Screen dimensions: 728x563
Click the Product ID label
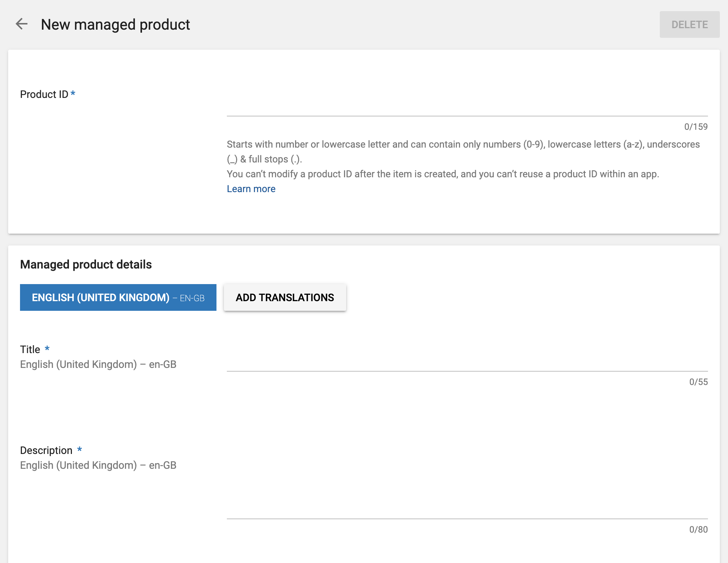pos(44,94)
